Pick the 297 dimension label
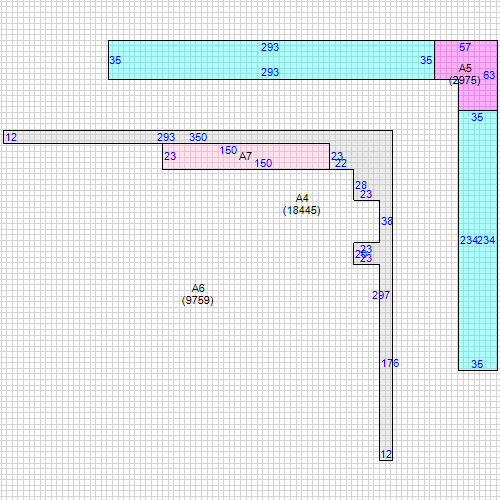Viewport: 500px width, 500px height. 381,295
